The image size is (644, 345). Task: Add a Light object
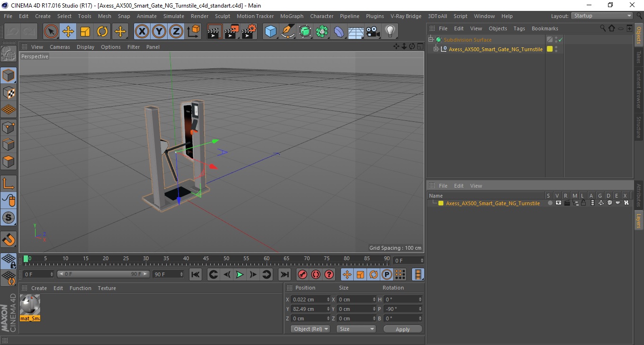tap(390, 32)
